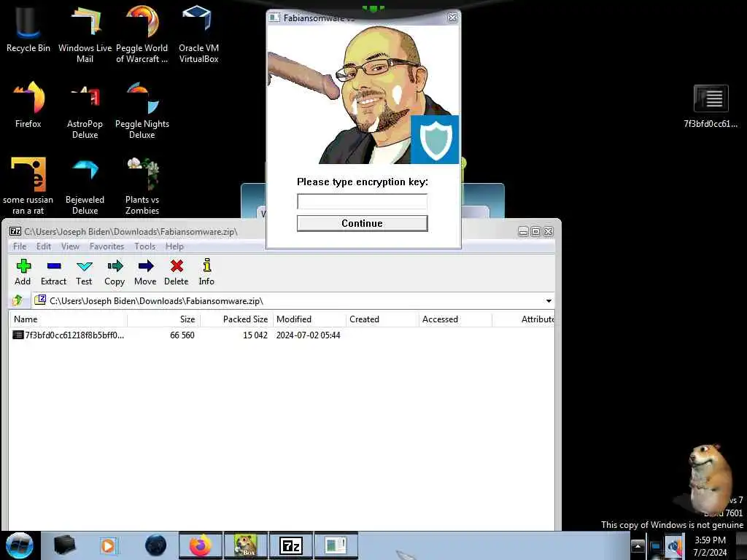Click the Add button in 7-Zip toolbar

point(23,272)
